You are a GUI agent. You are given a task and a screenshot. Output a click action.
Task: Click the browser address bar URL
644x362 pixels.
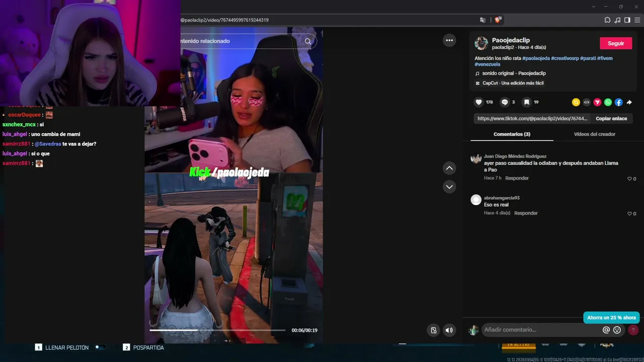tap(224, 20)
